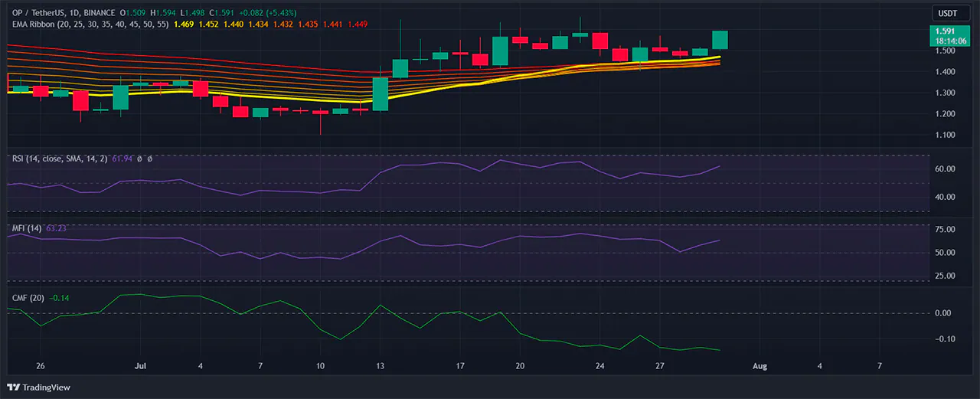Open the TradingView logo link

[x=38, y=388]
